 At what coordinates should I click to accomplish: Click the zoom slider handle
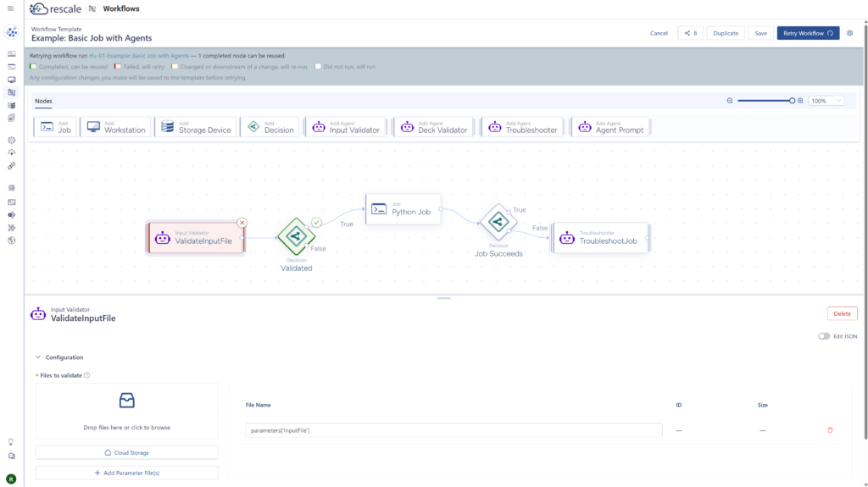[x=793, y=101]
